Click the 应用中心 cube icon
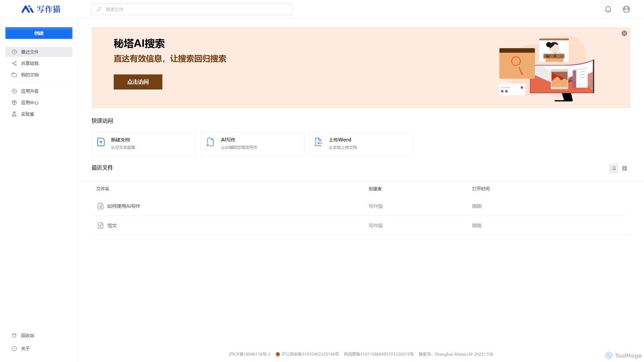 (x=14, y=103)
